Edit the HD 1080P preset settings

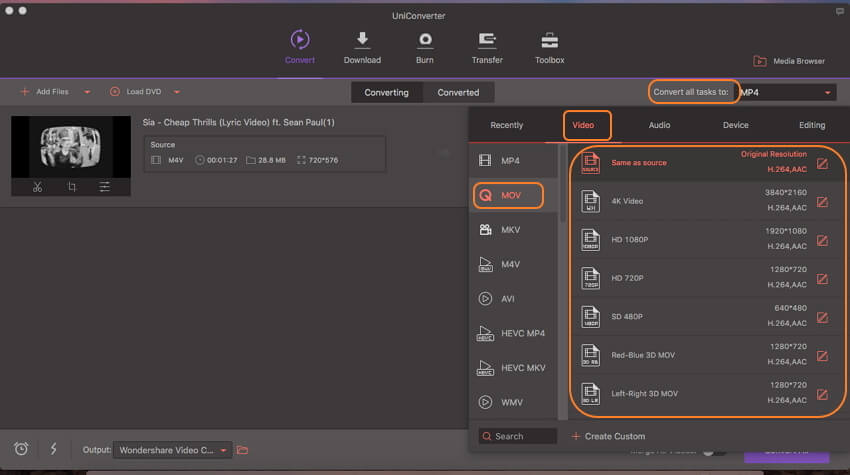pyautogui.click(x=822, y=240)
